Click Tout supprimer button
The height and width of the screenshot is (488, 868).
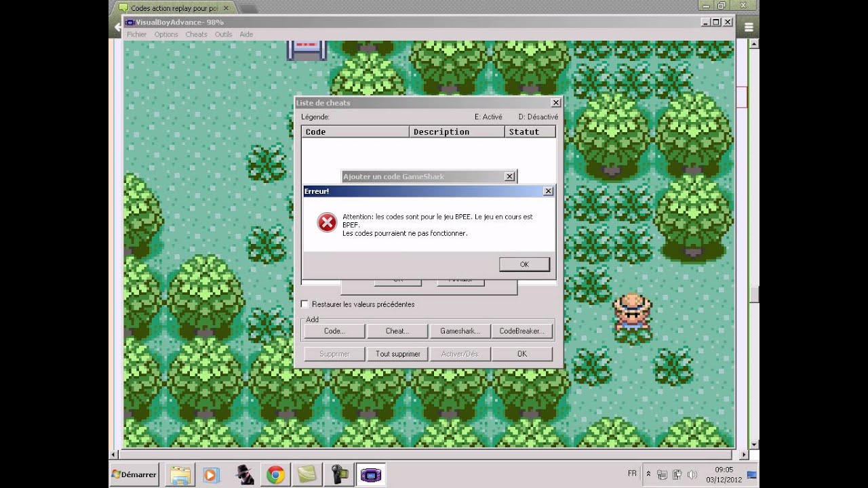pyautogui.click(x=397, y=354)
